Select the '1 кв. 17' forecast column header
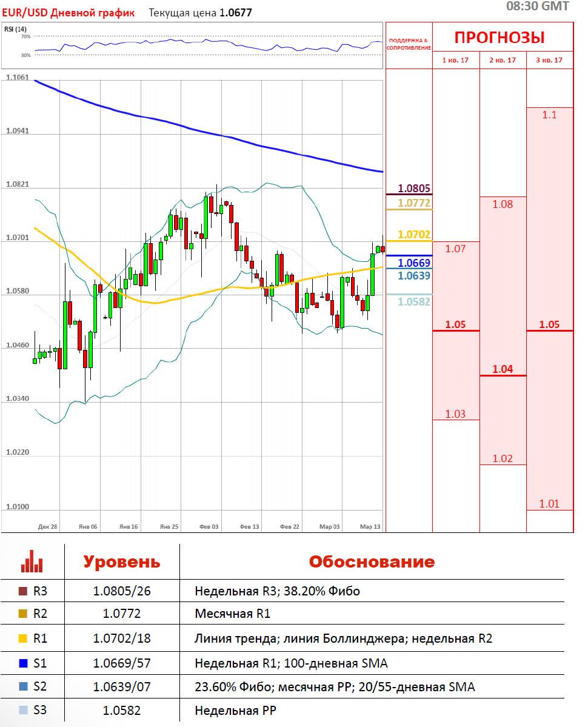Viewport: 588px width, 727px height. (x=455, y=60)
